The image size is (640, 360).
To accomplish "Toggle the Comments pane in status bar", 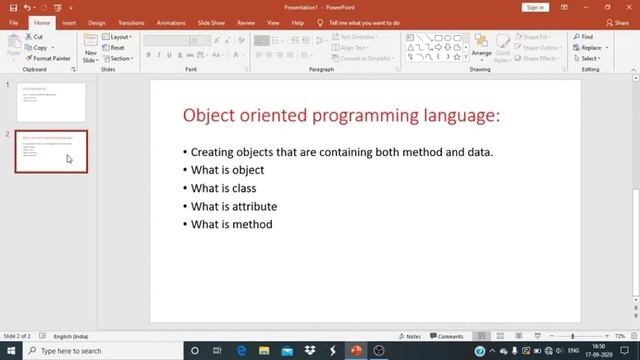I will 447,336.
